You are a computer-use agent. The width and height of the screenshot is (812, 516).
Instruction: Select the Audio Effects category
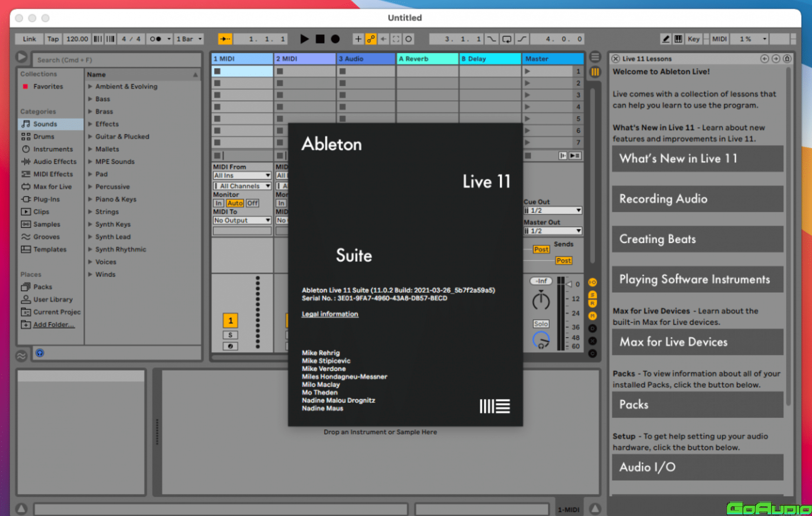pyautogui.click(x=55, y=162)
